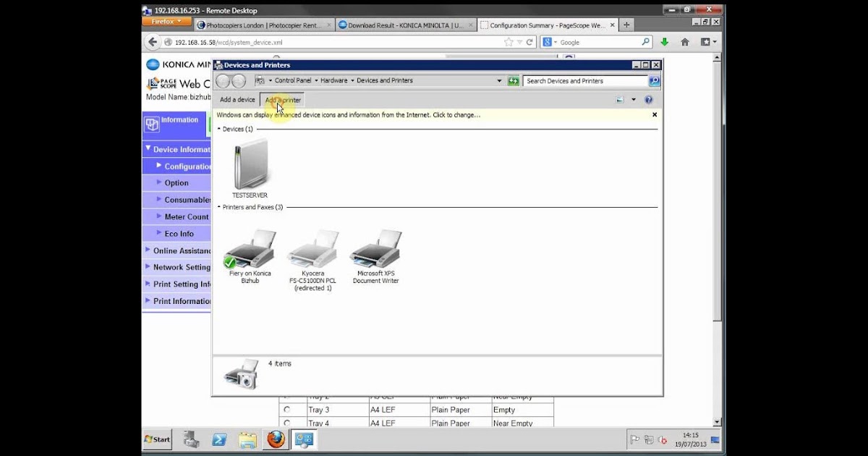The height and width of the screenshot is (456, 868).
Task: Open address bar history dropdown in Devices window
Action: point(499,81)
